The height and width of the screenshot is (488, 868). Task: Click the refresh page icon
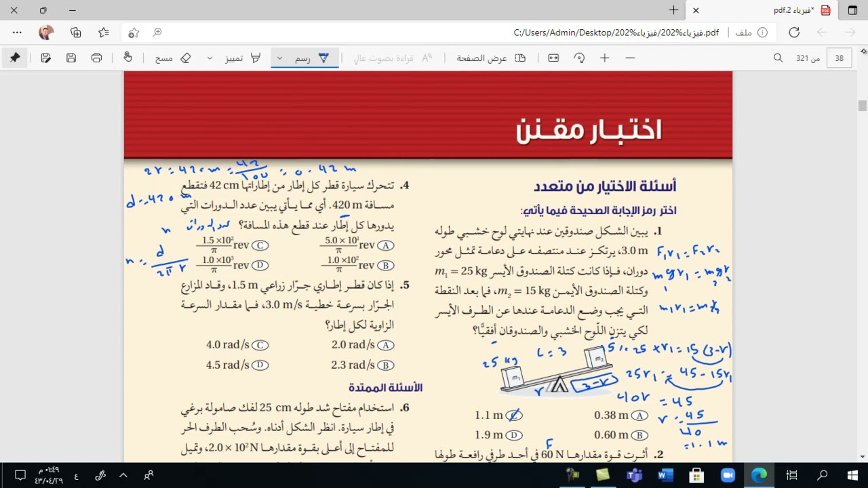(794, 33)
